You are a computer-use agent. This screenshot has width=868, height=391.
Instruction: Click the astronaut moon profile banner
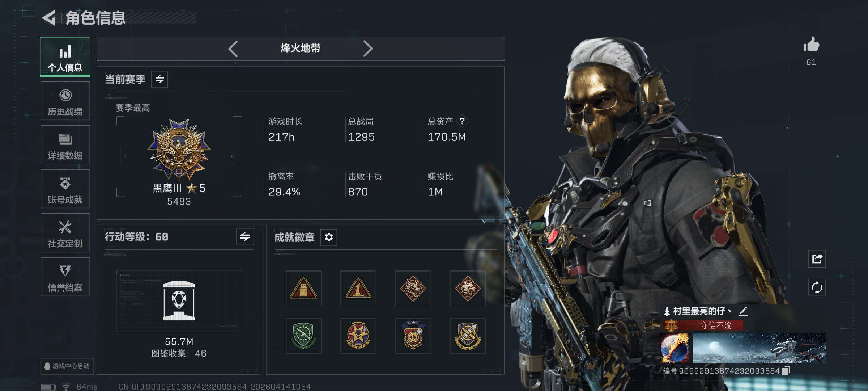(x=759, y=348)
